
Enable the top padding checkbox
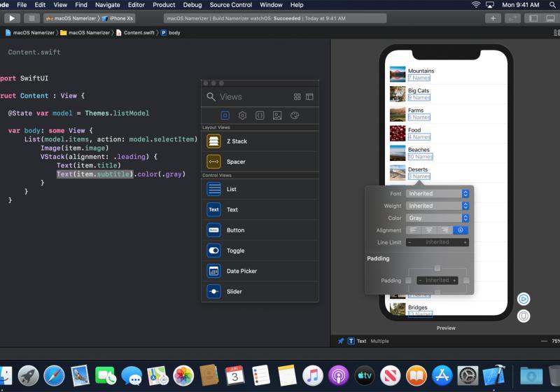437,268
